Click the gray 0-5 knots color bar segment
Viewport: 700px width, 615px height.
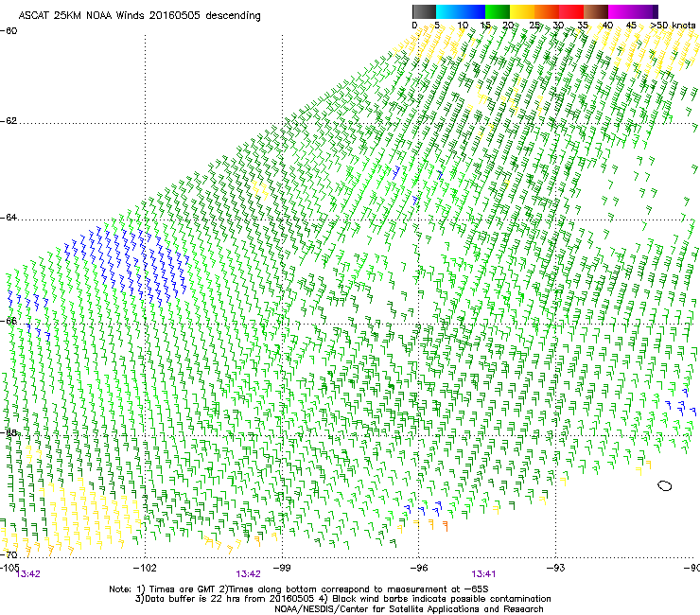click(424, 11)
